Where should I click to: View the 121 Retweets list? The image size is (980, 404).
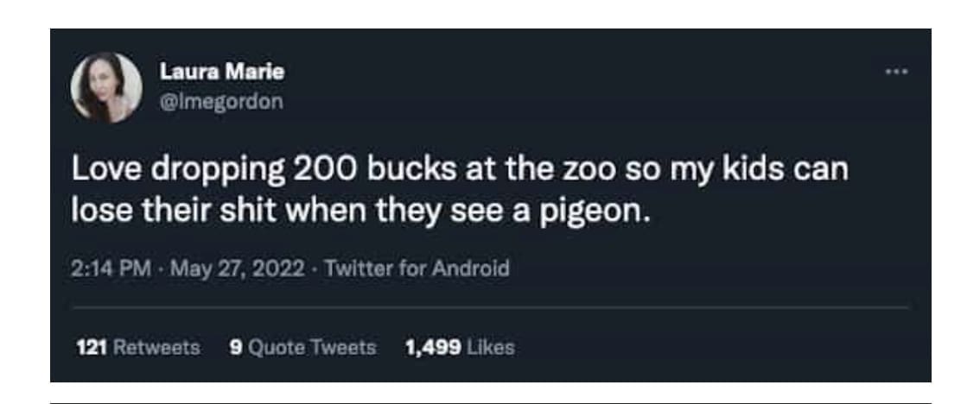[138, 348]
